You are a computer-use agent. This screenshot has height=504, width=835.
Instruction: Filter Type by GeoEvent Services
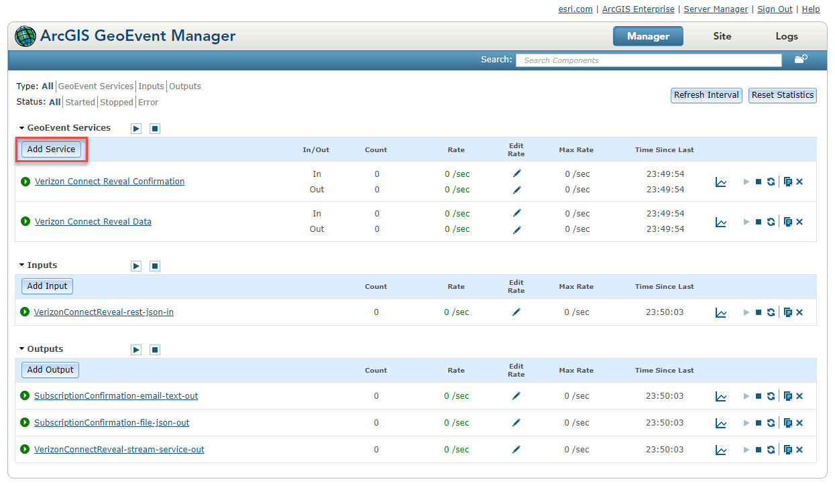pos(96,86)
